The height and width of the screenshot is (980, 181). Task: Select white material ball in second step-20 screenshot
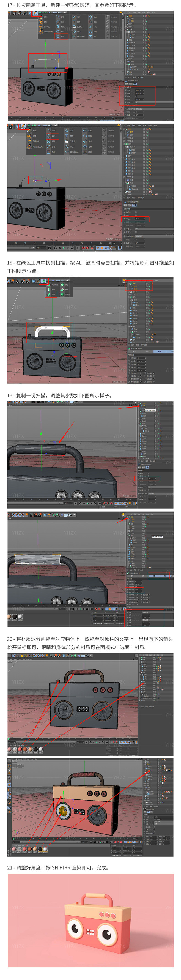46,850
